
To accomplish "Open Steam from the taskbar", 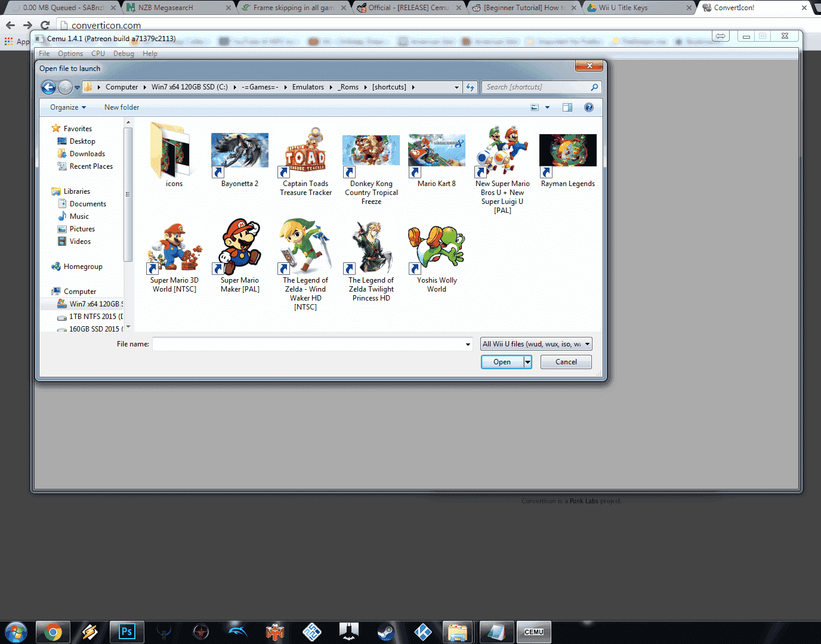I will [x=386, y=632].
